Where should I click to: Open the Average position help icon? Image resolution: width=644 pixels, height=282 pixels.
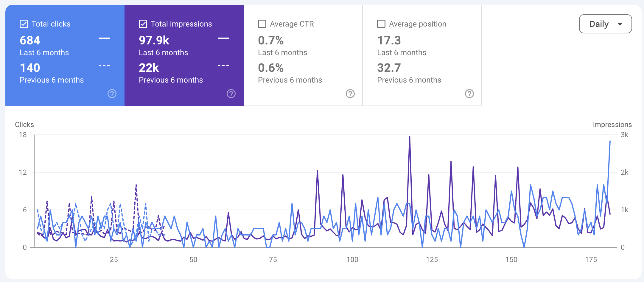point(469,94)
